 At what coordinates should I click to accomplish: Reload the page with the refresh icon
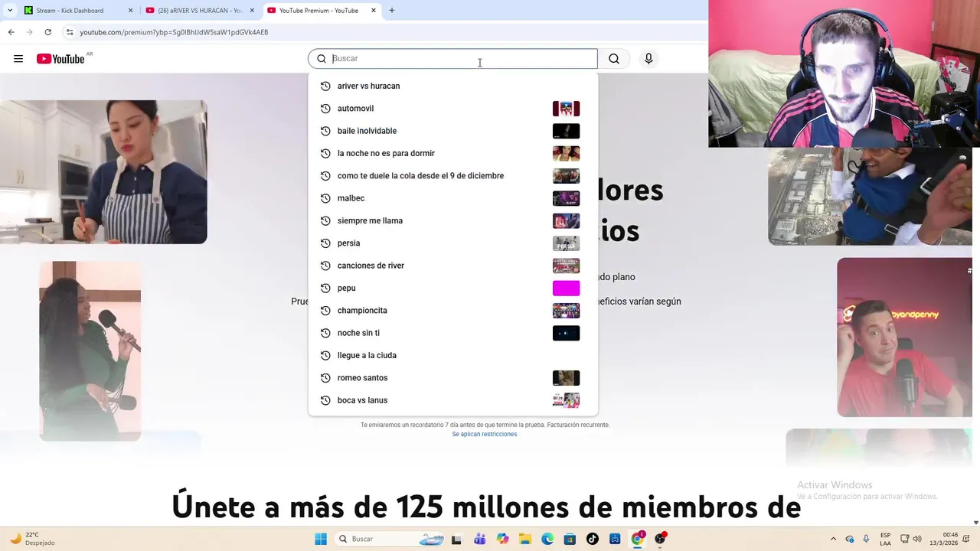click(47, 32)
